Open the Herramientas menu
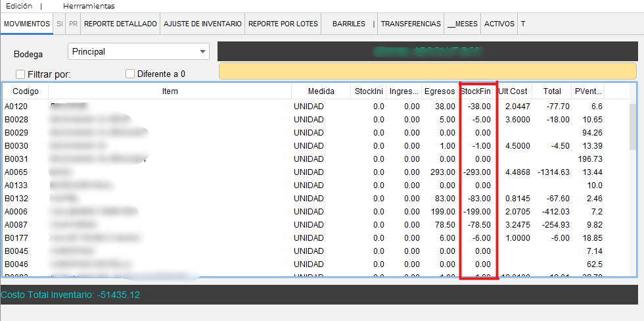 point(89,6)
